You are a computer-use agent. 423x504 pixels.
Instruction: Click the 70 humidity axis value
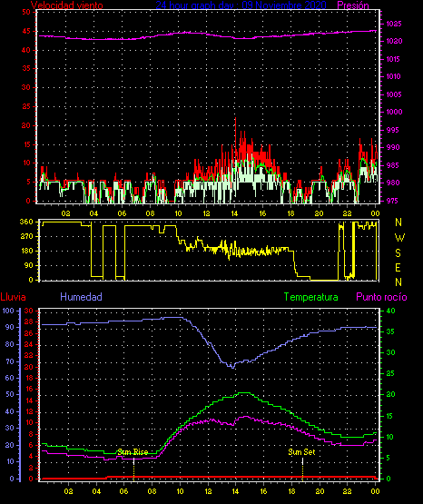pyautogui.click(x=10, y=361)
